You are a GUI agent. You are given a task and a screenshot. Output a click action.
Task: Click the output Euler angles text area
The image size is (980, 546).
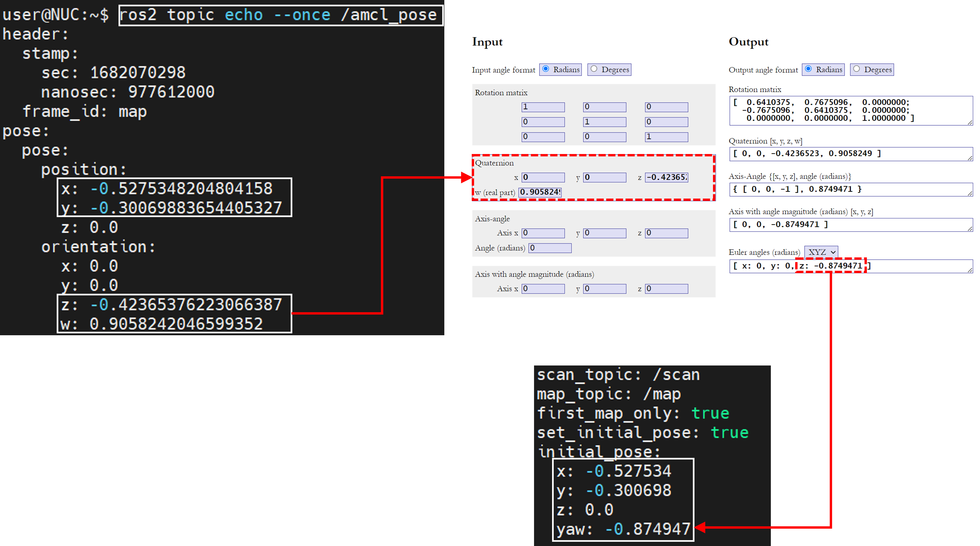coord(851,266)
